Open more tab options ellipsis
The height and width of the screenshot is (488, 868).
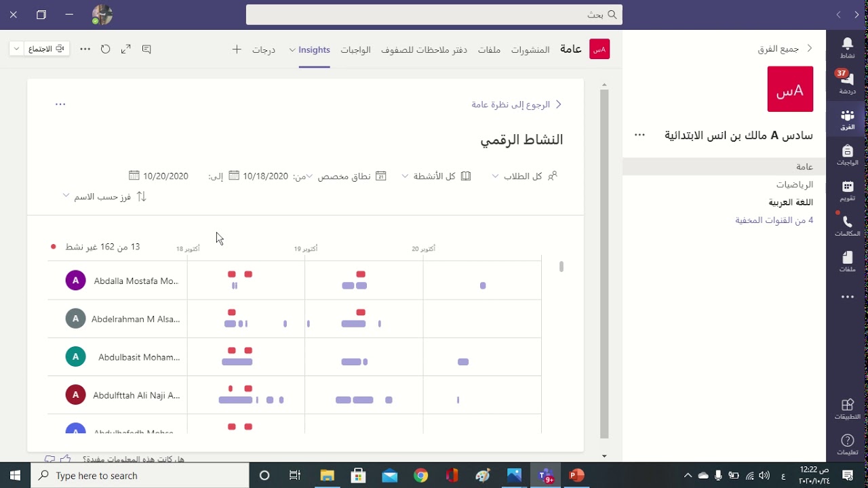pos(85,49)
